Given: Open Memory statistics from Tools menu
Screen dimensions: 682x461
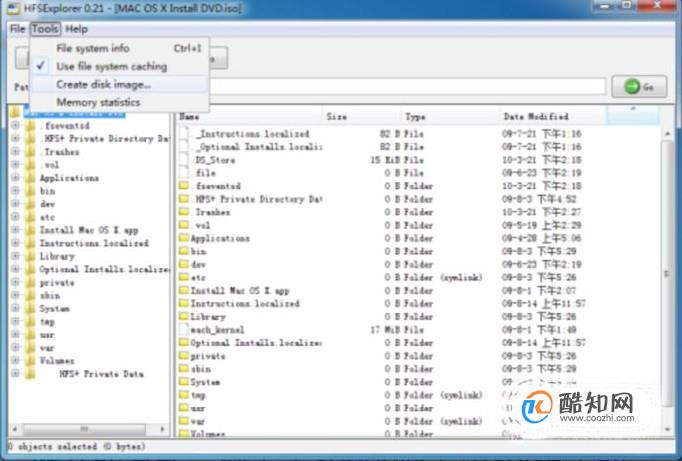Looking at the screenshot, I should coord(120,102).
